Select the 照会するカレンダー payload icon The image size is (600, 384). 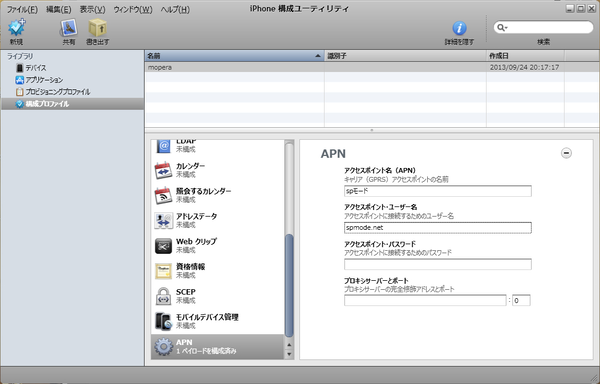click(163, 195)
